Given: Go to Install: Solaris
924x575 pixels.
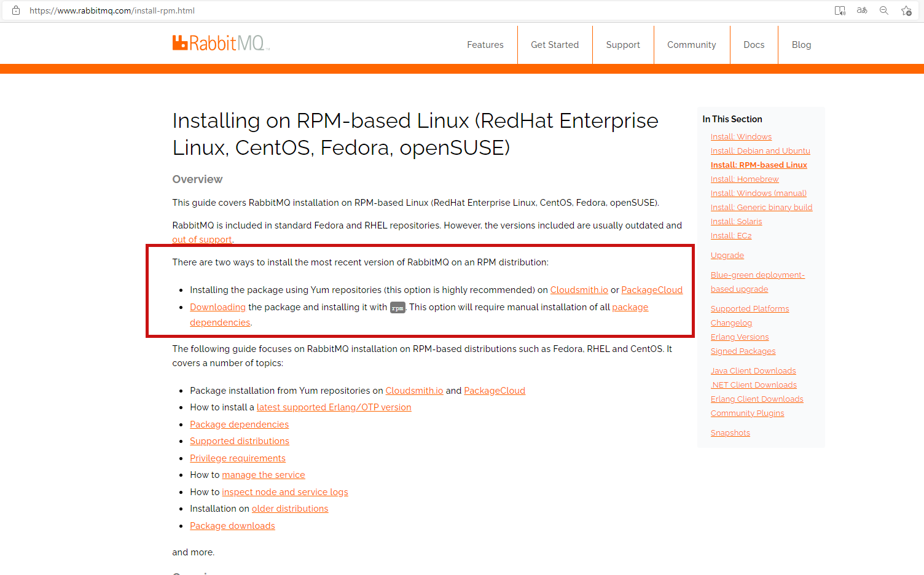Looking at the screenshot, I should (736, 222).
